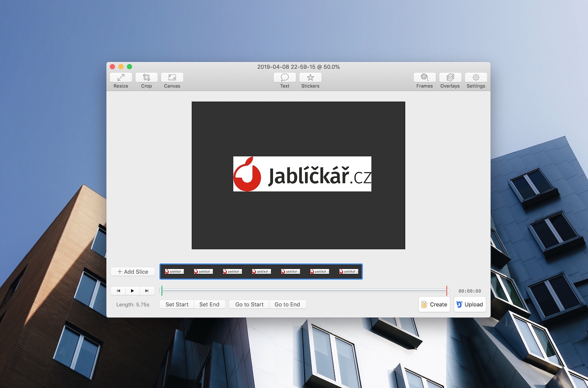The width and height of the screenshot is (588, 388).
Task: Skip to previous frame button
Action: (x=118, y=291)
